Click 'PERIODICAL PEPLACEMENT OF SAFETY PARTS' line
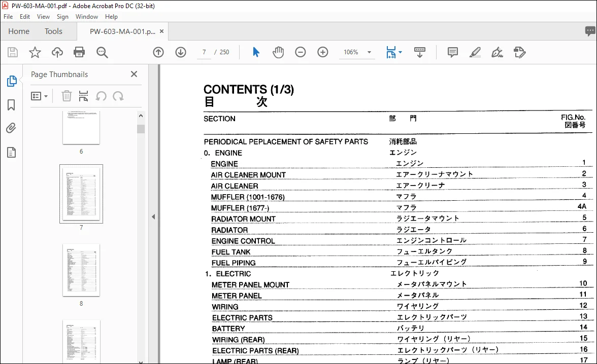This screenshot has width=597, height=364. 286,142
